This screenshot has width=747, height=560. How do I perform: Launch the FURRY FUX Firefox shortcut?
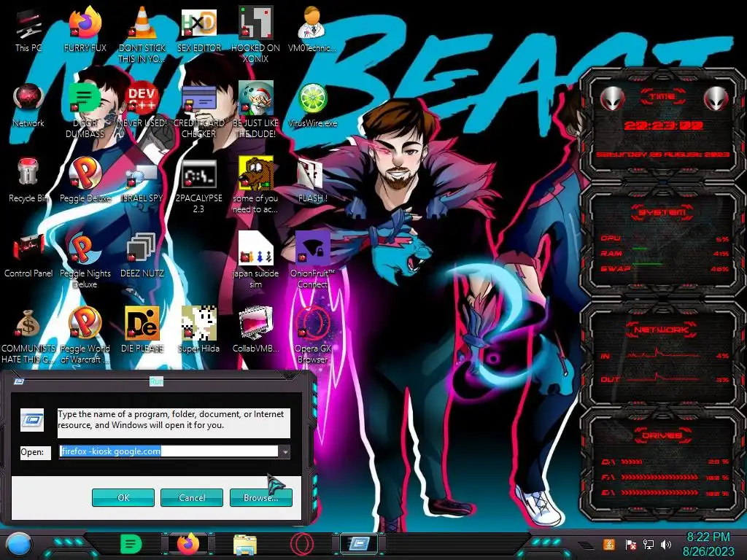pyautogui.click(x=85, y=28)
